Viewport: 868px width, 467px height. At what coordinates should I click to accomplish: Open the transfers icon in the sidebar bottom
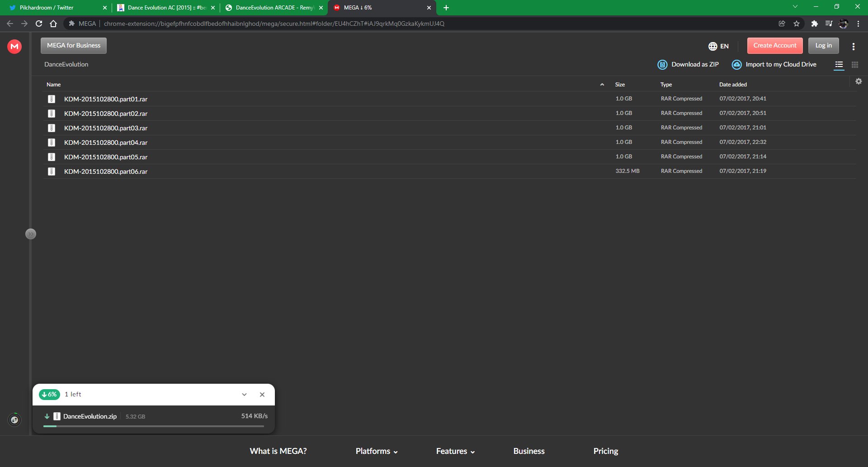pos(14,420)
